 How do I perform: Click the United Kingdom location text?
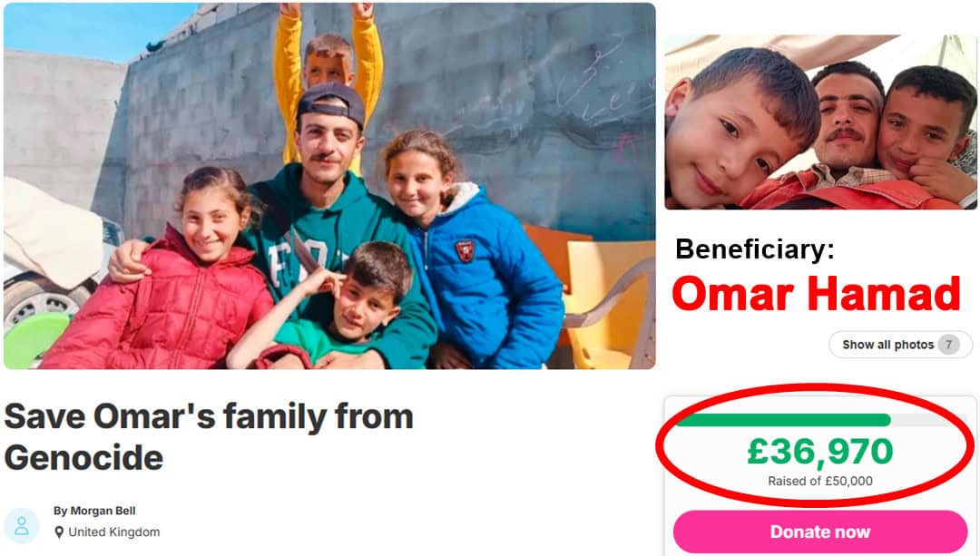click(x=113, y=532)
